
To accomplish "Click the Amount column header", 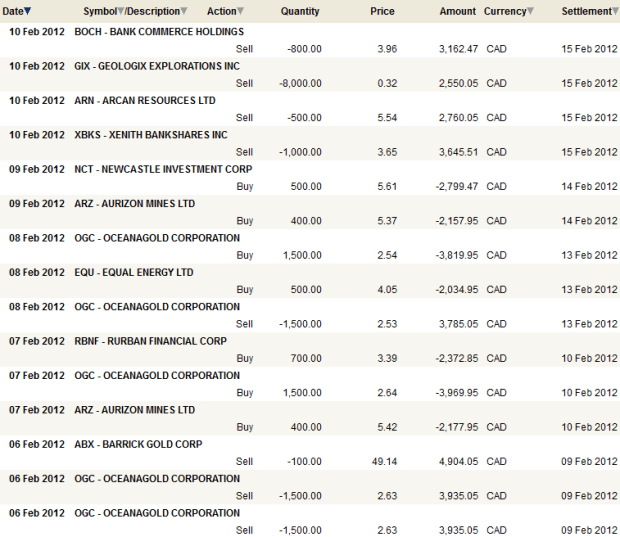I will tap(458, 12).
